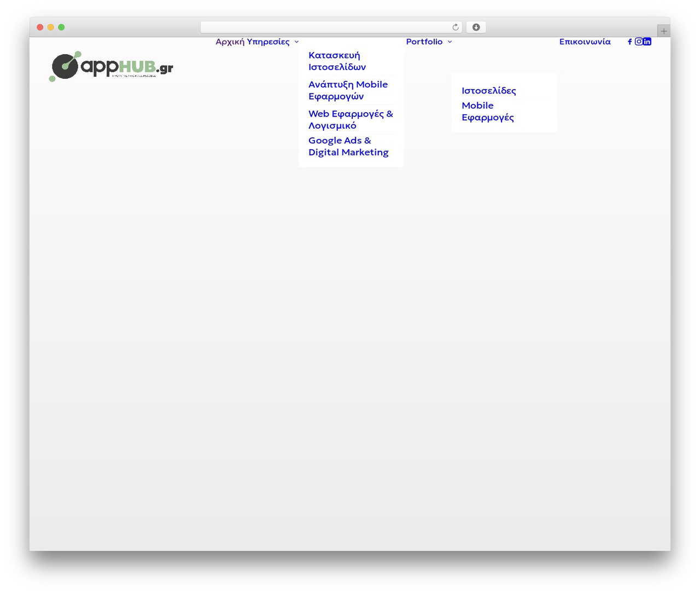700x593 pixels.
Task: Close the browser window with red button
Action: tap(40, 27)
